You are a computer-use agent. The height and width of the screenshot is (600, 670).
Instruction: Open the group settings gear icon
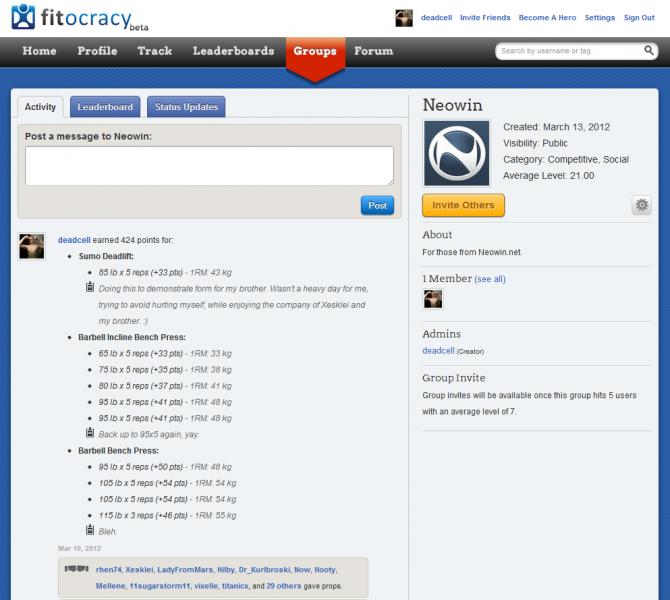tap(641, 205)
